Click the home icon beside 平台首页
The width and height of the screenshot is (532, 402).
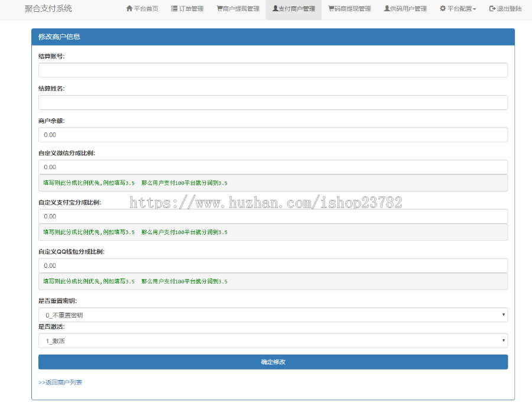click(129, 8)
